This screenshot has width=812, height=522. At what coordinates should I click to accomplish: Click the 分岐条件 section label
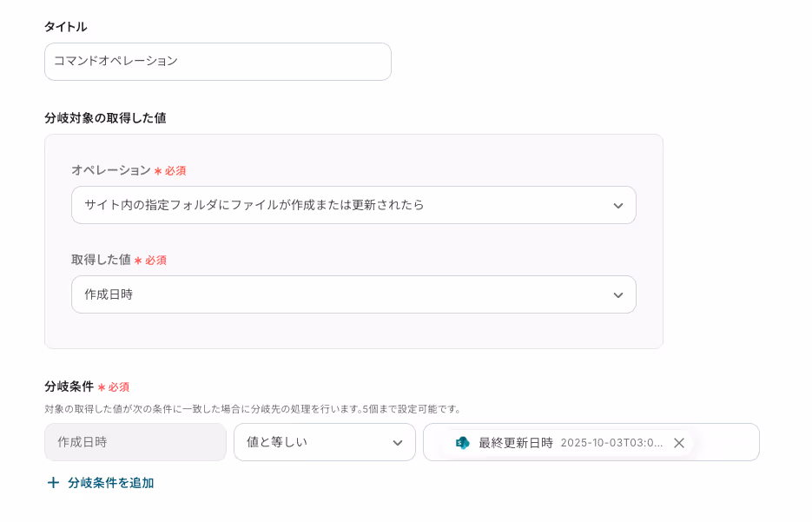pos(69,387)
